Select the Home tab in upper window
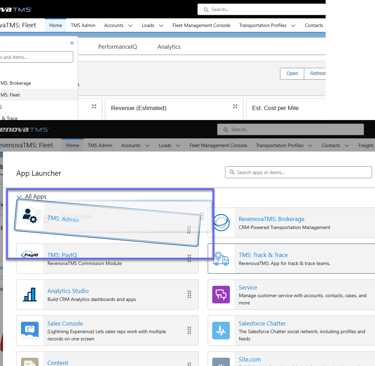The width and height of the screenshot is (375, 366). [55, 25]
